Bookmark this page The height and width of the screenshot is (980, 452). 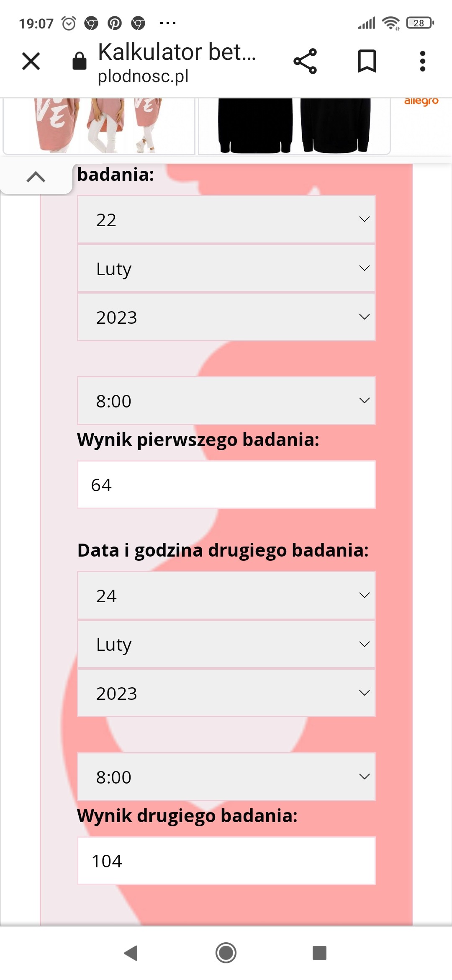click(367, 61)
